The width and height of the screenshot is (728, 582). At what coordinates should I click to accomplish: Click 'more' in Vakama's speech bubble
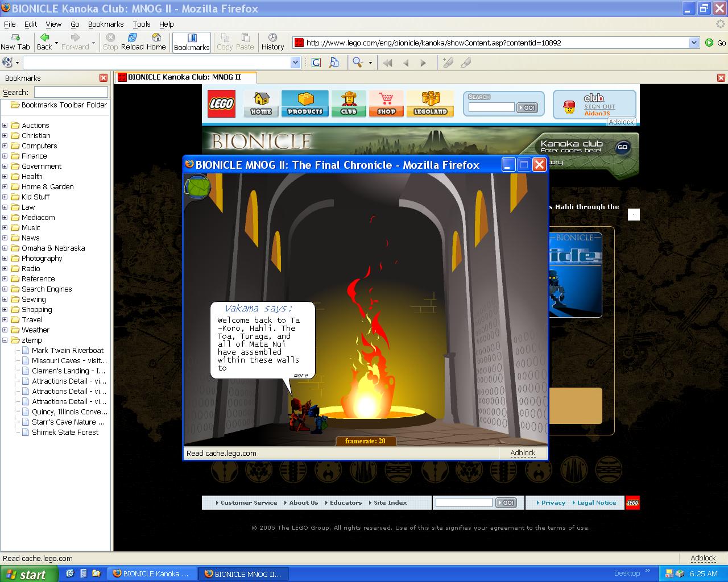click(301, 375)
